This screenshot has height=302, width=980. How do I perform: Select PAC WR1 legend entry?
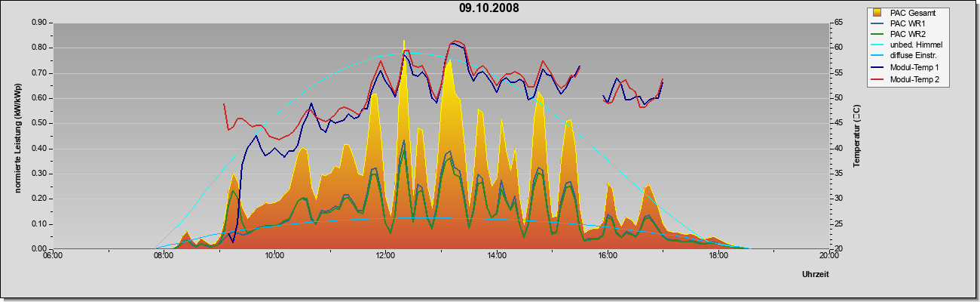pos(908,23)
